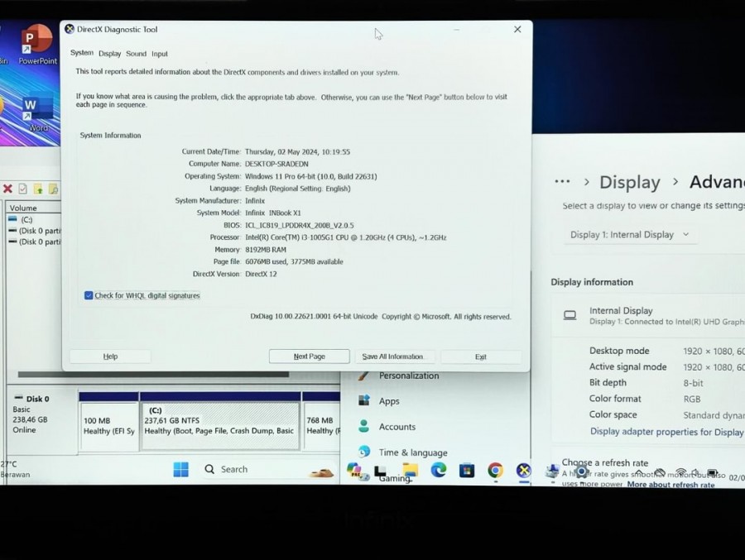Click the red X delete icon in Disk Management
Screen dimensions: 745x560
coord(7,189)
